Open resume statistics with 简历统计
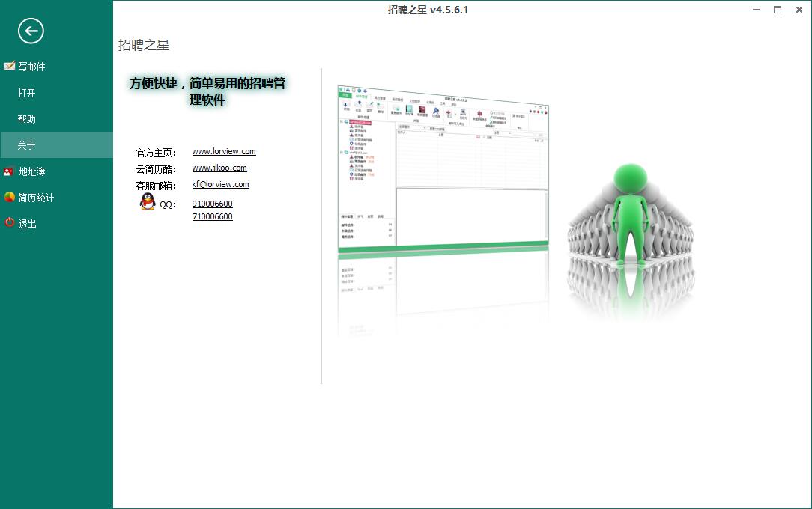This screenshot has width=812, height=509. point(34,197)
